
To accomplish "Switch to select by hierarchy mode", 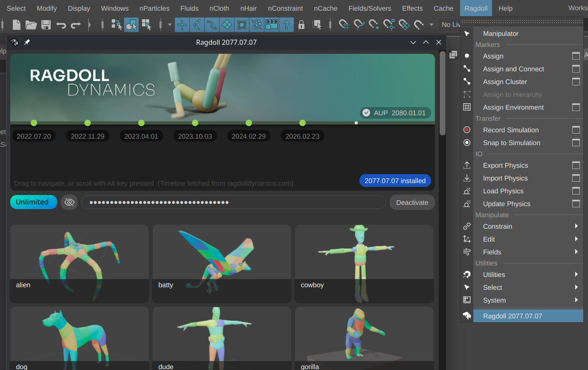I will pos(116,25).
